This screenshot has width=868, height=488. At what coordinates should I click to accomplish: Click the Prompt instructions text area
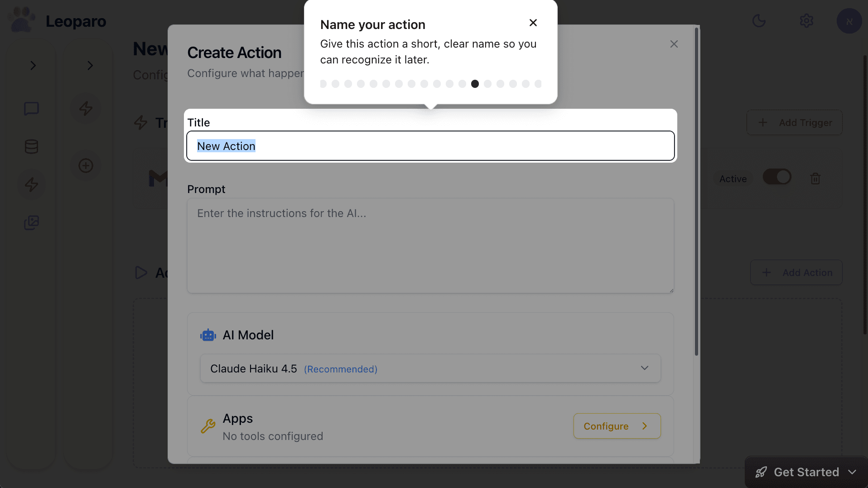click(x=429, y=245)
